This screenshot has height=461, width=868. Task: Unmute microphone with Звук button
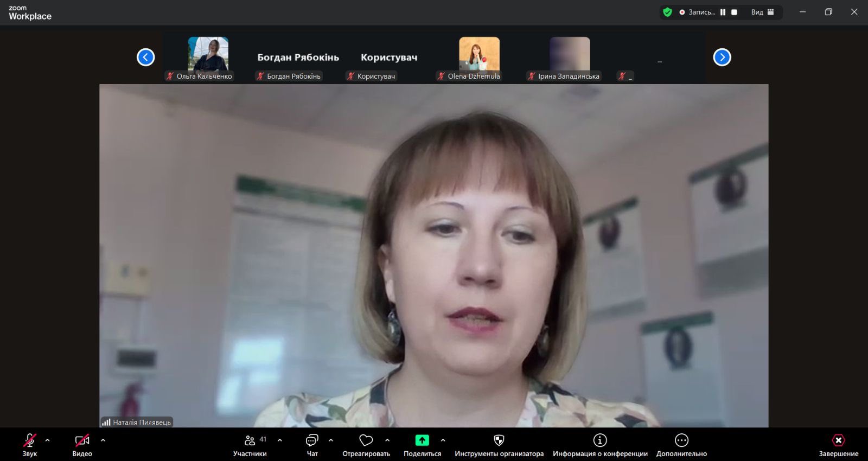point(30,445)
